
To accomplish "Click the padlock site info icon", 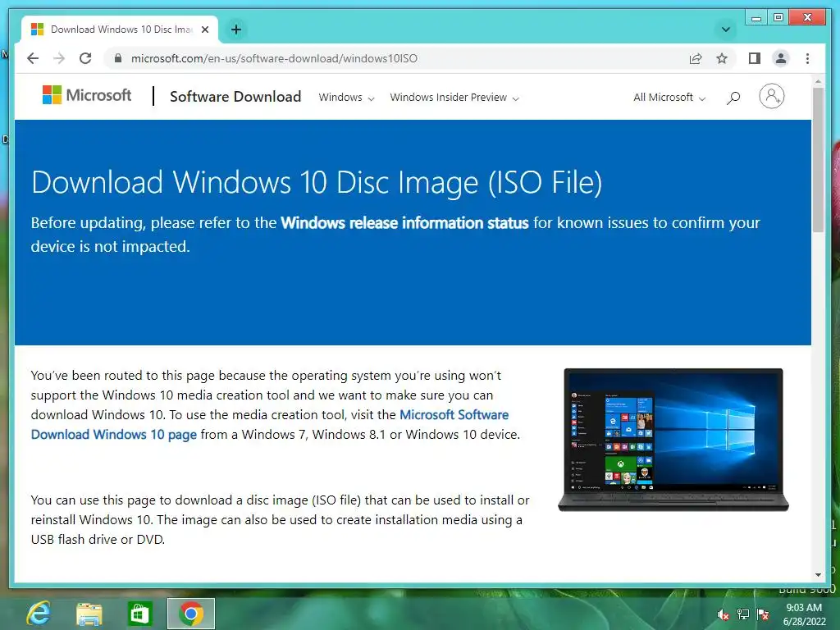I will (x=118, y=58).
